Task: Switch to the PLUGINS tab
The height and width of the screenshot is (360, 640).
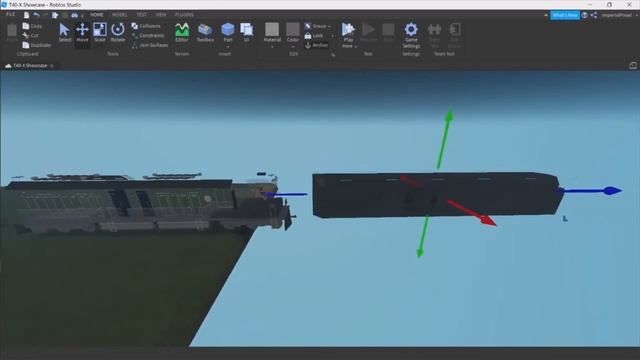Action: pyautogui.click(x=184, y=15)
